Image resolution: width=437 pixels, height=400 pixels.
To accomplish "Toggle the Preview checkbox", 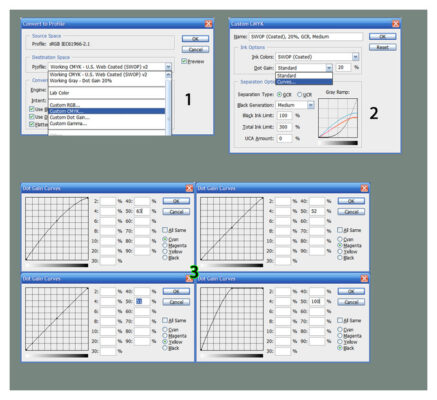I will [184, 61].
